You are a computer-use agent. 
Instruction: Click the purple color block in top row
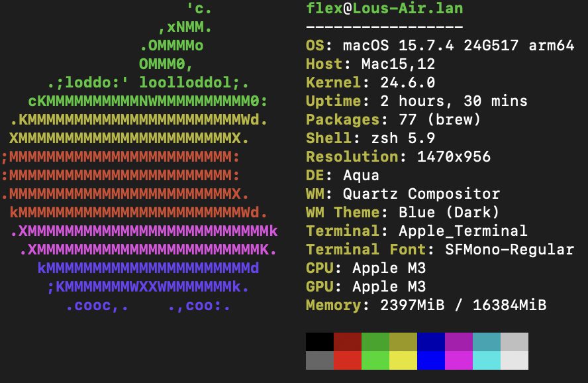[x=459, y=342]
